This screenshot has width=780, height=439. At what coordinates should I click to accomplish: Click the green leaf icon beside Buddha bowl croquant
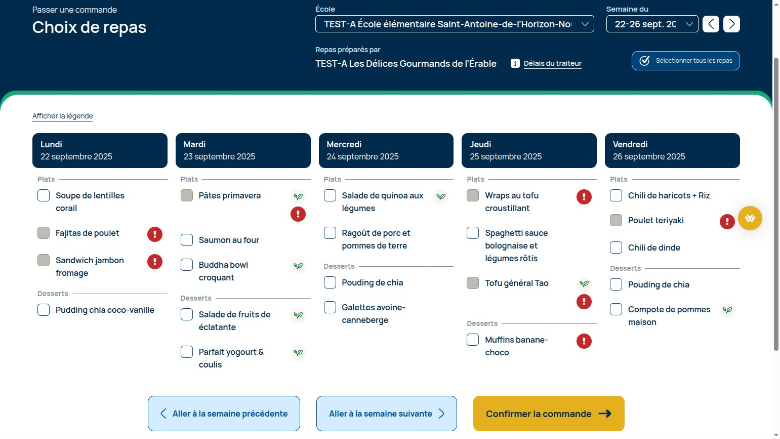click(x=298, y=266)
